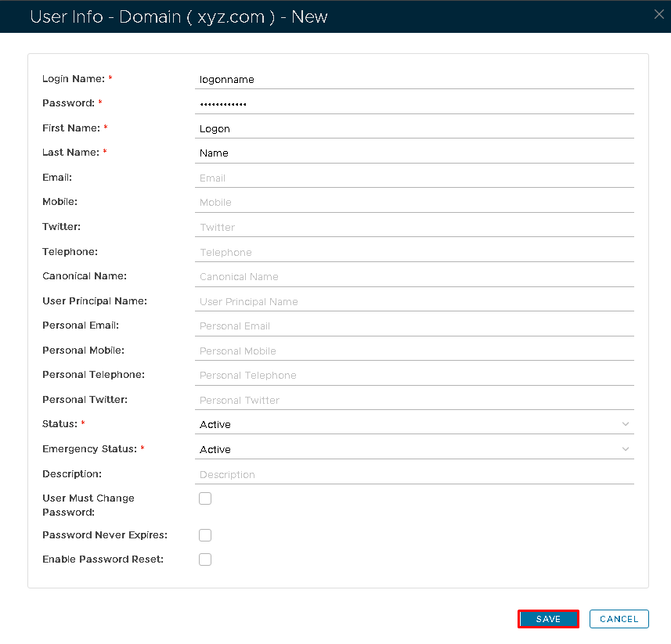Check the Enable Password Reset box
Viewport: 671px width, 644px height.
205,559
